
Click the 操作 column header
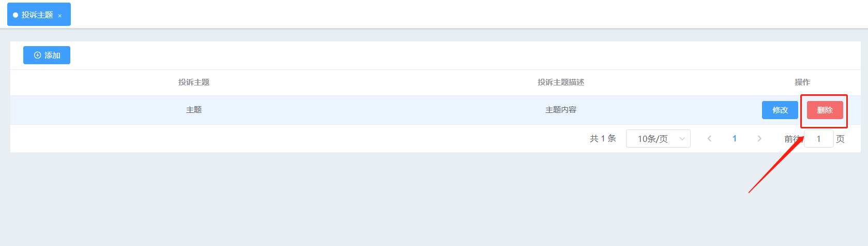tap(802, 82)
